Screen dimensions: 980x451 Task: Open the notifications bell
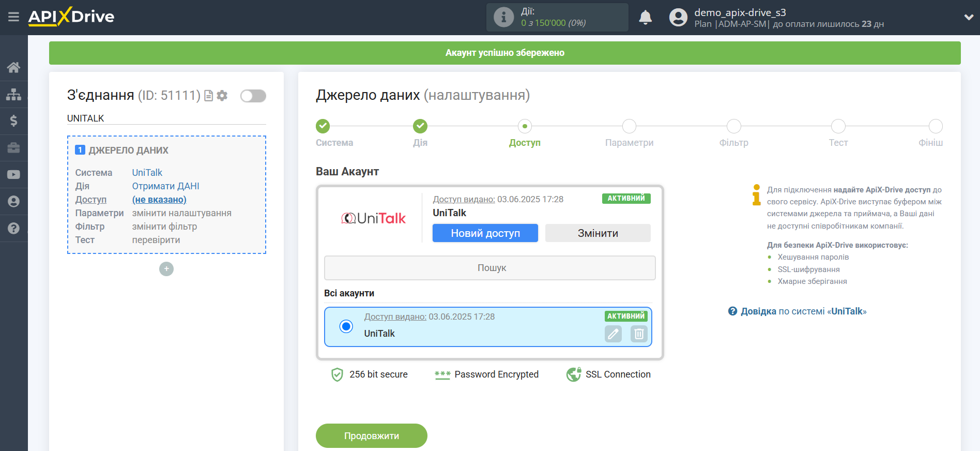[x=645, y=18]
